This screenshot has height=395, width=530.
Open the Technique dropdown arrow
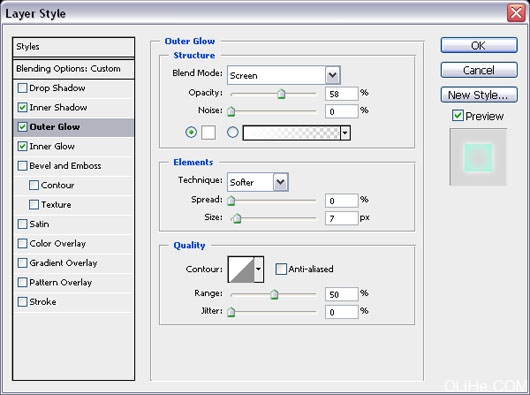[281, 182]
